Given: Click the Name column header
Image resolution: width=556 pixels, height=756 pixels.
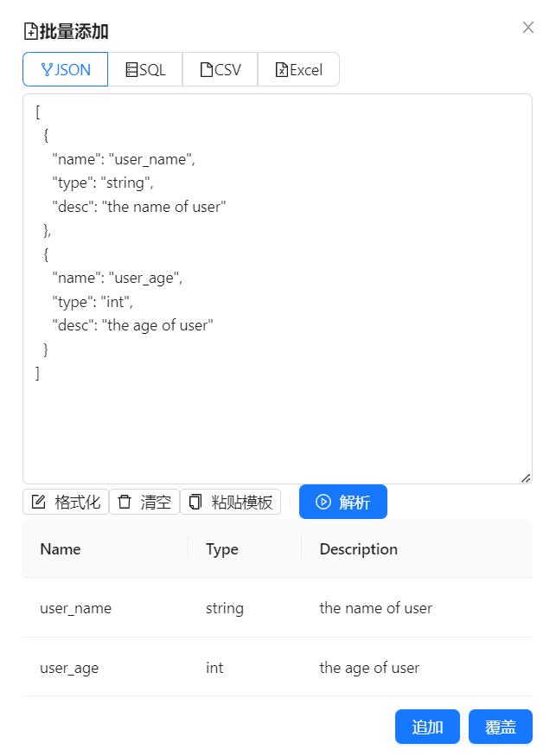Looking at the screenshot, I should (x=61, y=549).
